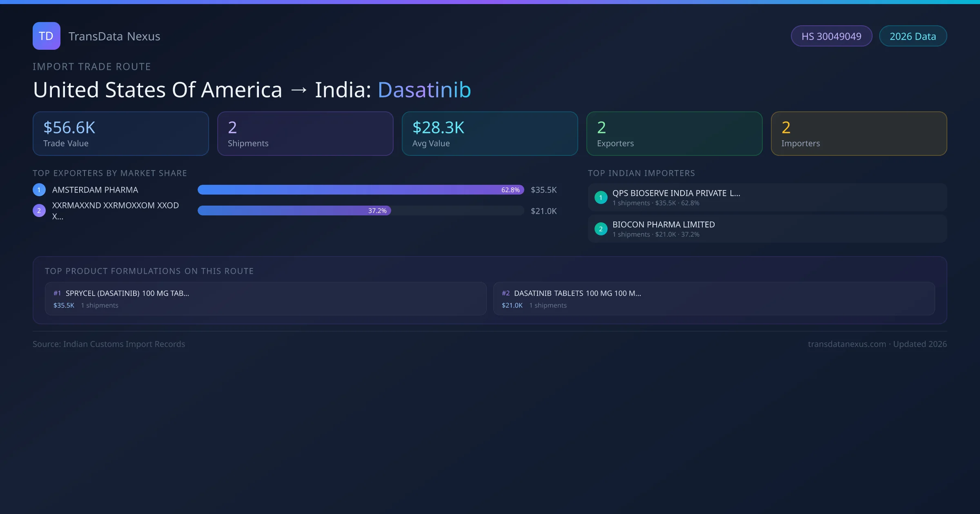Click the TD TransData Nexus logo icon
The height and width of the screenshot is (514, 980).
point(46,36)
